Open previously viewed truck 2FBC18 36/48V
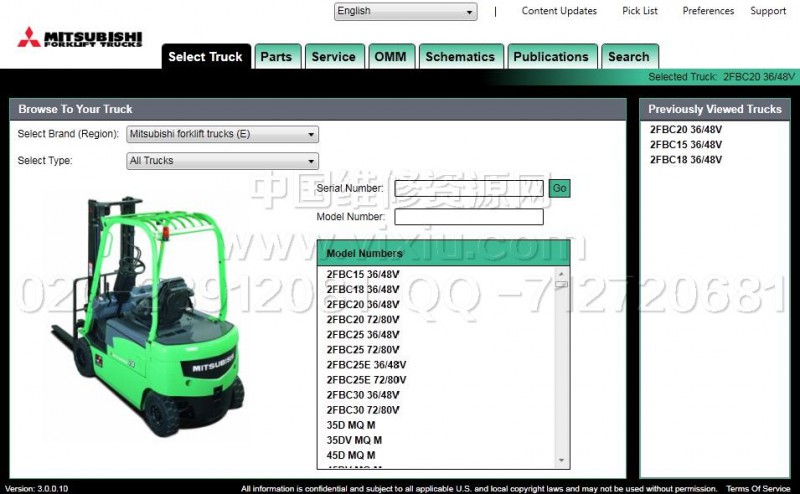The width and height of the screenshot is (800, 494). (686, 160)
